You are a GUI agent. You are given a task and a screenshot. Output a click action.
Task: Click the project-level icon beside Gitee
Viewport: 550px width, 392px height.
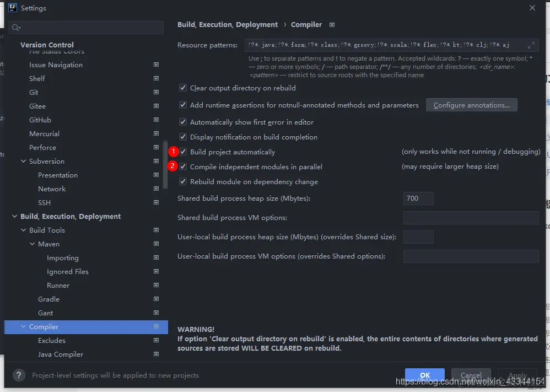(x=157, y=106)
